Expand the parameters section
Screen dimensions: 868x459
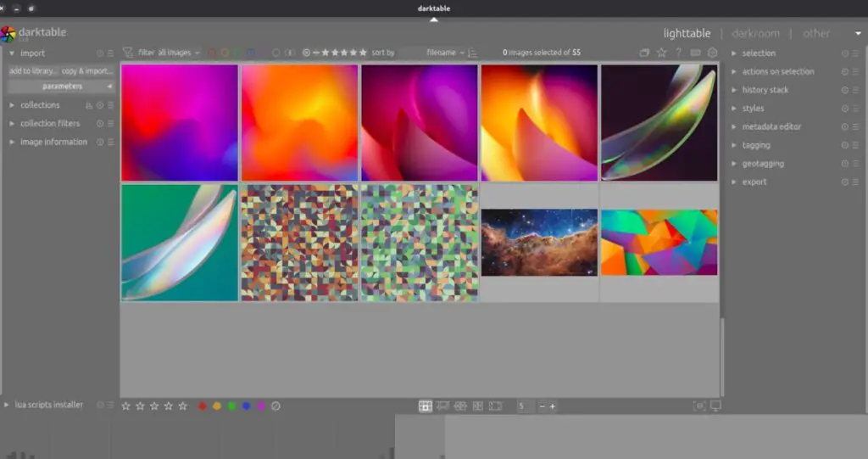(61, 87)
